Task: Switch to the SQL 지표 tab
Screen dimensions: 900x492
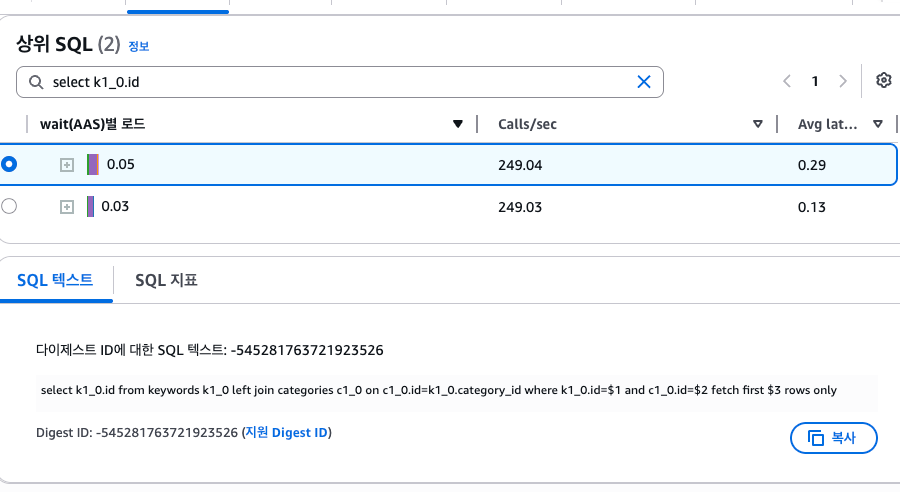Action: point(166,280)
